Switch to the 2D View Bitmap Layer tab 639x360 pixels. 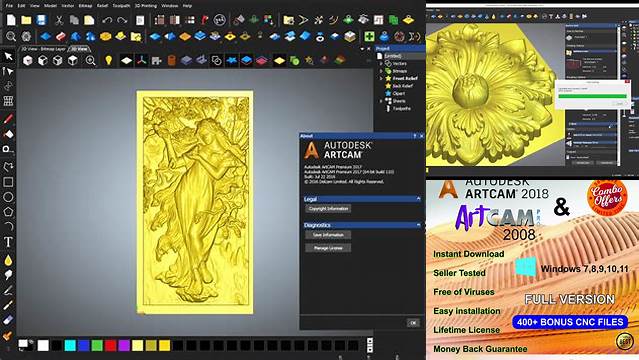(x=43, y=49)
